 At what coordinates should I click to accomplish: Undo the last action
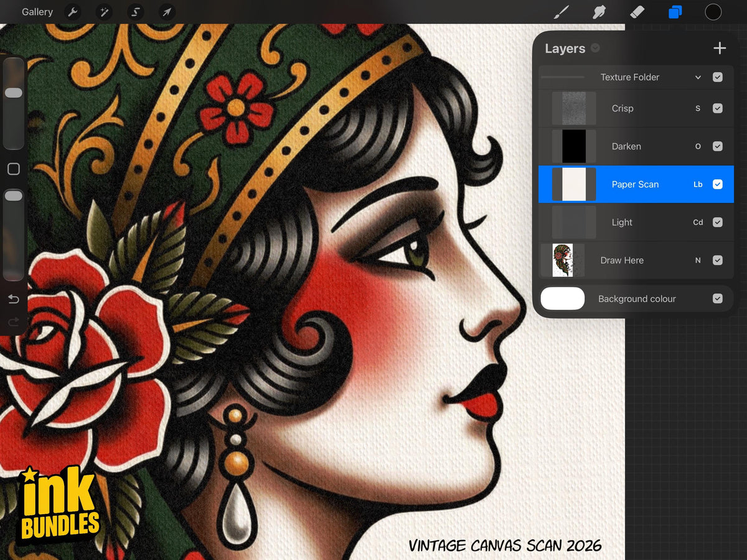(14, 299)
